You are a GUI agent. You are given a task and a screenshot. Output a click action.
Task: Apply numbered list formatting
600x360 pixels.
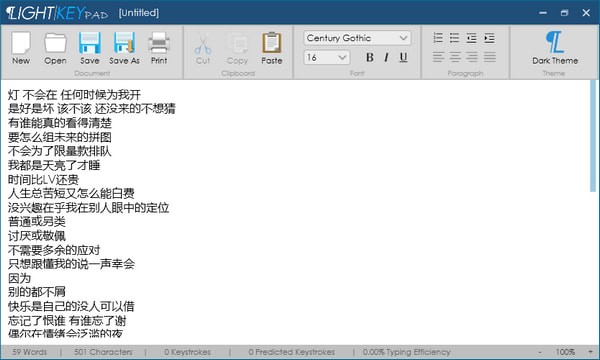[438, 38]
